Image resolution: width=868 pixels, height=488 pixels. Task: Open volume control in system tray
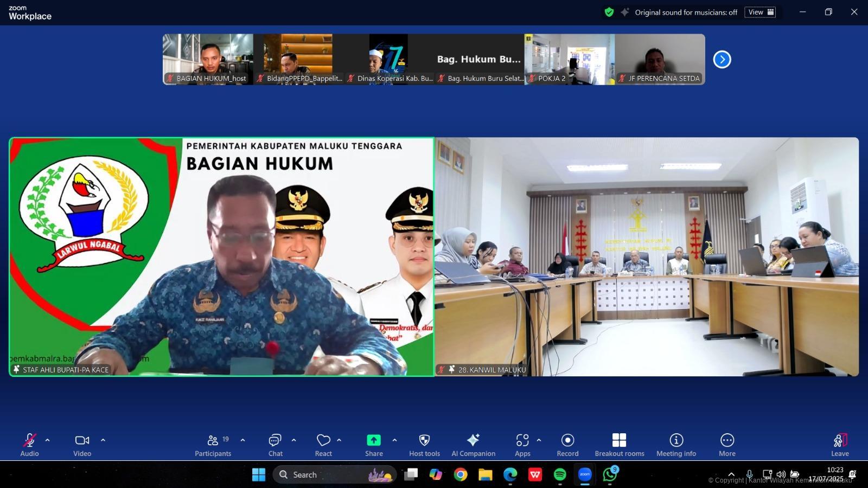pos(781,474)
